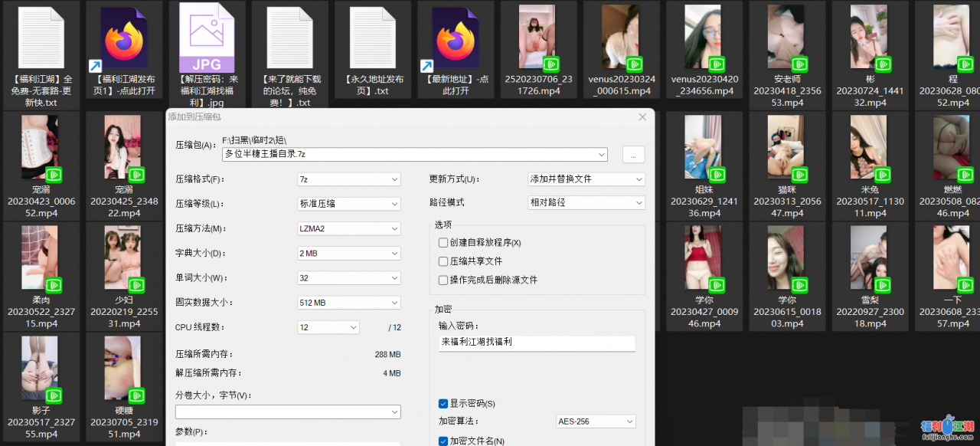Viewport: 980px width, 446px height.
Task: Expand the 更新方式 dropdown
Action: click(586, 179)
